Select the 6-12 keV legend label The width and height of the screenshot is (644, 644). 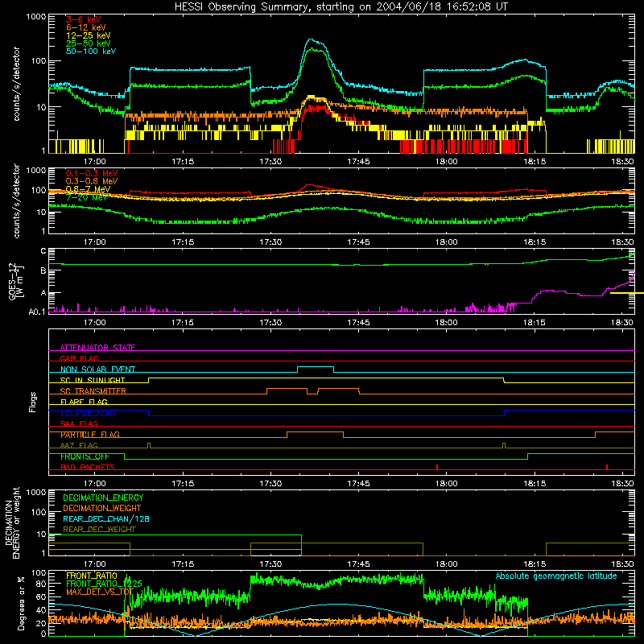[85, 27]
